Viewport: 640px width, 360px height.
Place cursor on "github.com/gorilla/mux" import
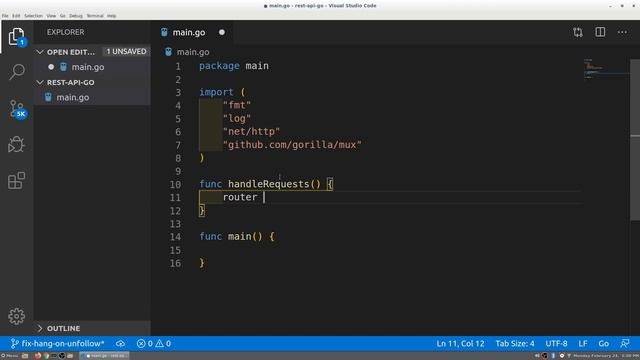[292, 144]
